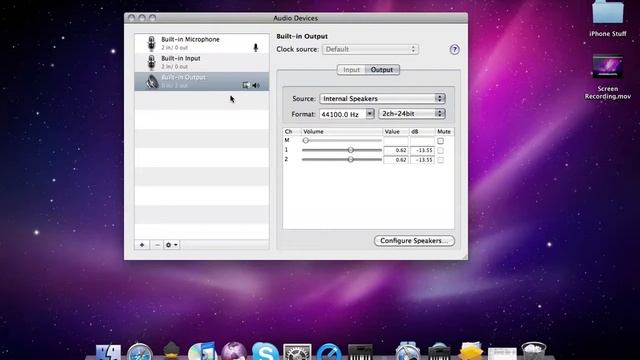Open the 2ch-24bit format dropdown
Screen dimensions: 640x360
click(x=412, y=114)
